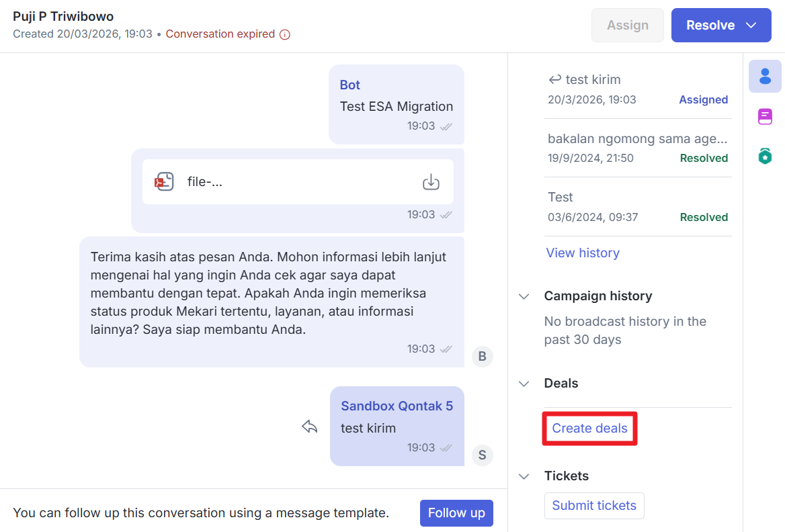Viewport: 785px width, 532px height.
Task: Open the Resolve dropdown button
Action: (721, 26)
